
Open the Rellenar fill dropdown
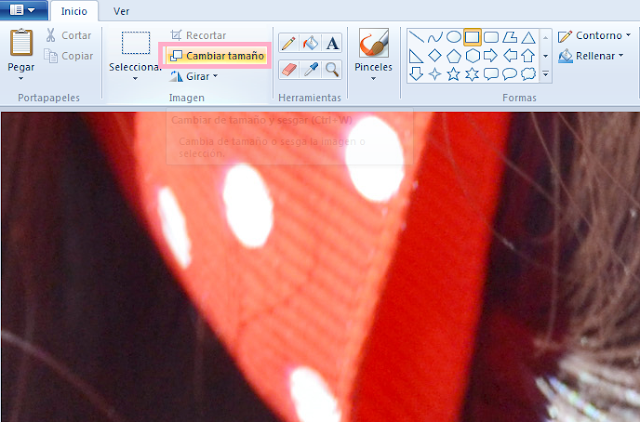591,56
